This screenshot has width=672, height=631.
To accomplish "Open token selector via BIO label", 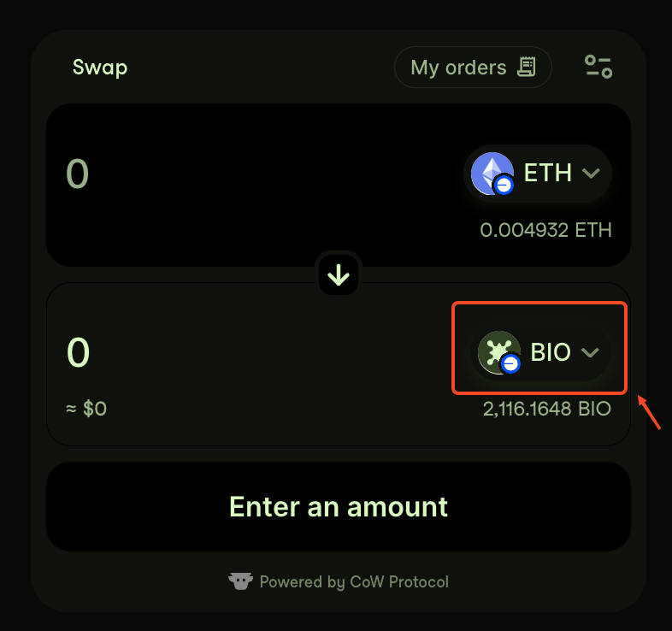I will pyautogui.click(x=551, y=351).
